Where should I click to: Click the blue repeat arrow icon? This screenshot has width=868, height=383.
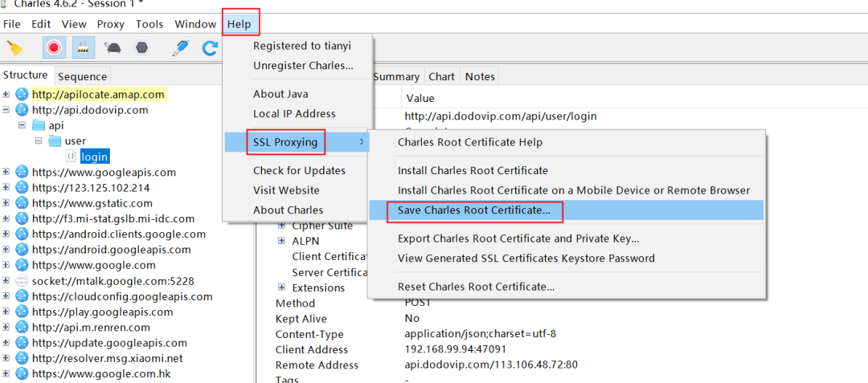point(209,49)
